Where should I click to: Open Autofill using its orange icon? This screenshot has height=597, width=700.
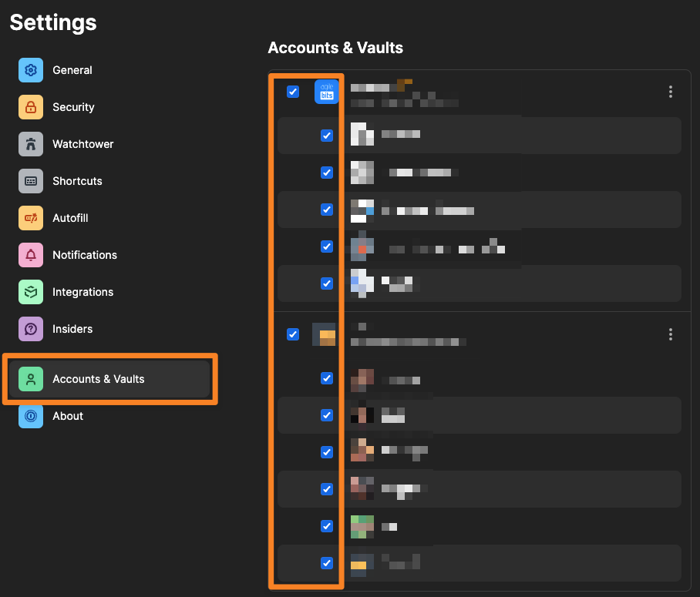click(x=31, y=218)
